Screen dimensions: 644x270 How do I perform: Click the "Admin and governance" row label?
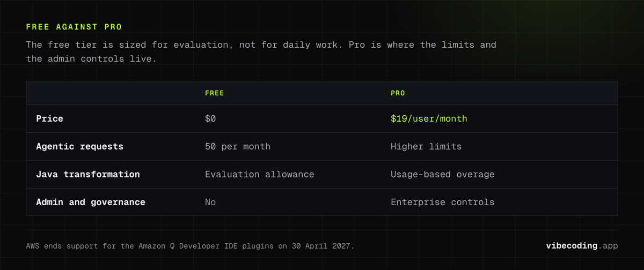(x=91, y=202)
